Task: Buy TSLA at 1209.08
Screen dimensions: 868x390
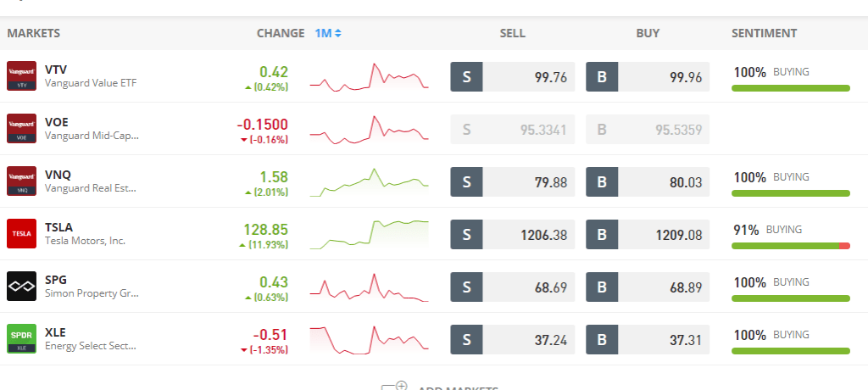Action: pos(648,234)
